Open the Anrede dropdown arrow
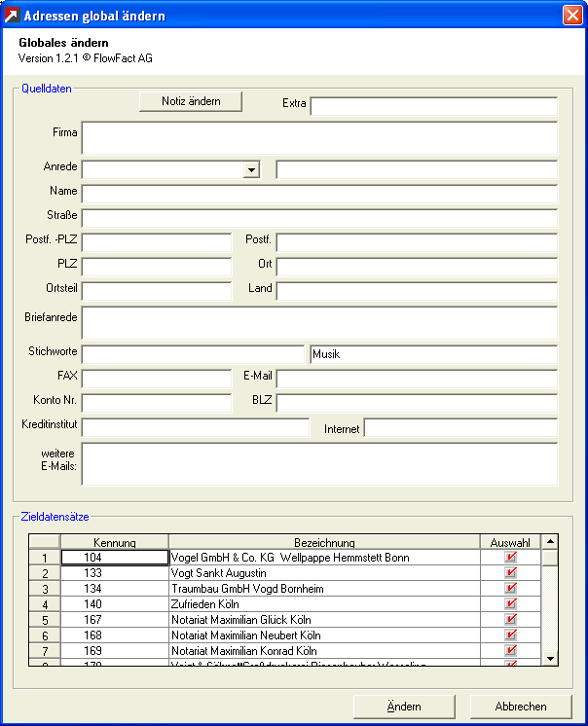The height and width of the screenshot is (726, 588). coord(251,170)
